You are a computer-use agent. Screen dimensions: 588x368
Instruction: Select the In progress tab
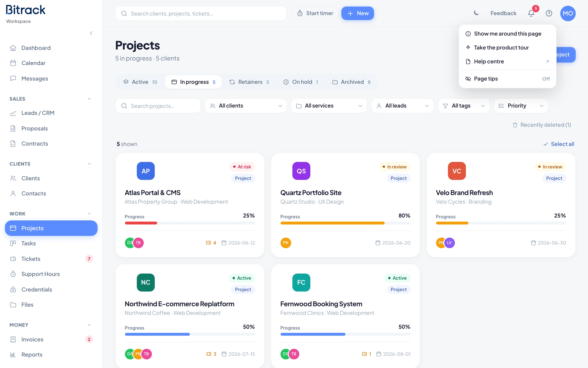pos(193,82)
